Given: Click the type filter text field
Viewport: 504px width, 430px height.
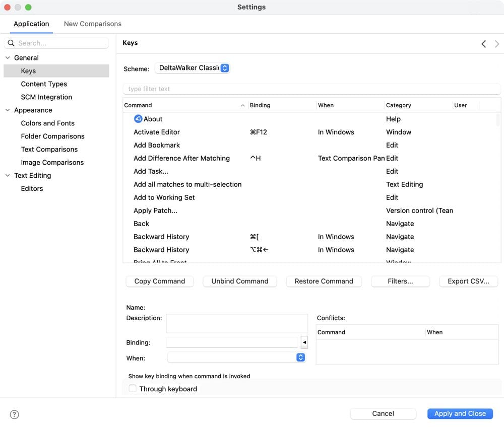Looking at the screenshot, I should point(312,89).
